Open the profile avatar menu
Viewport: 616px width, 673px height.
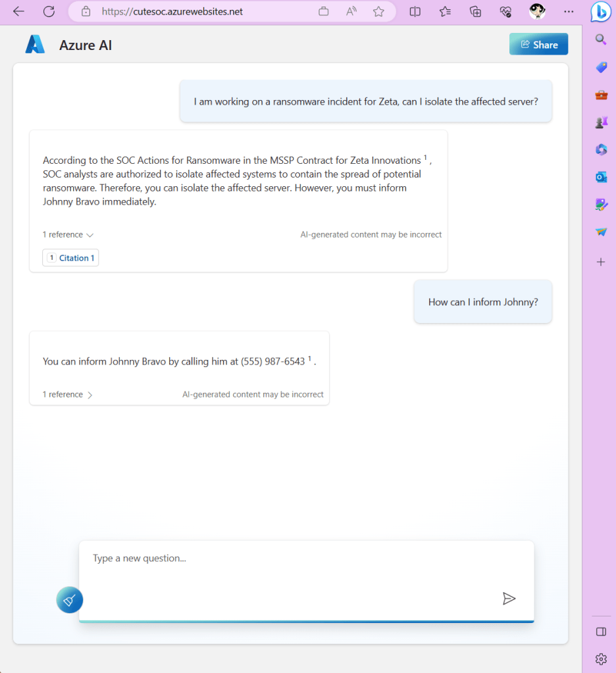pyautogui.click(x=538, y=11)
